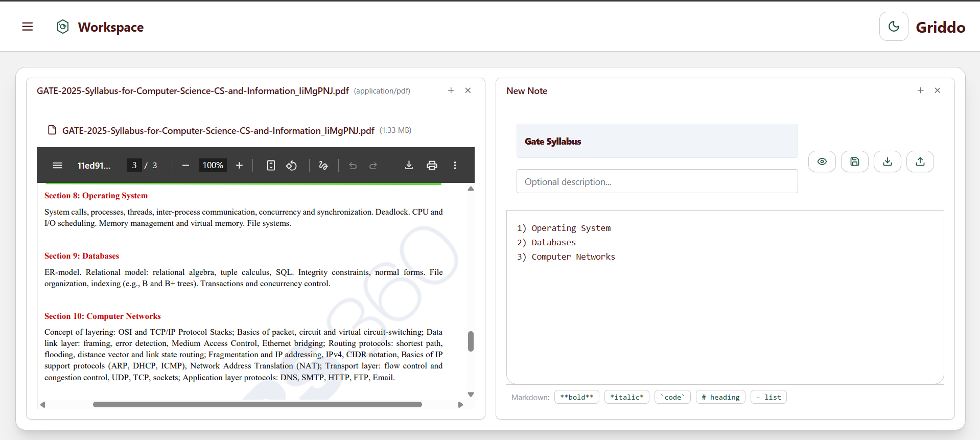Insert *italic* markdown

pos(627,397)
